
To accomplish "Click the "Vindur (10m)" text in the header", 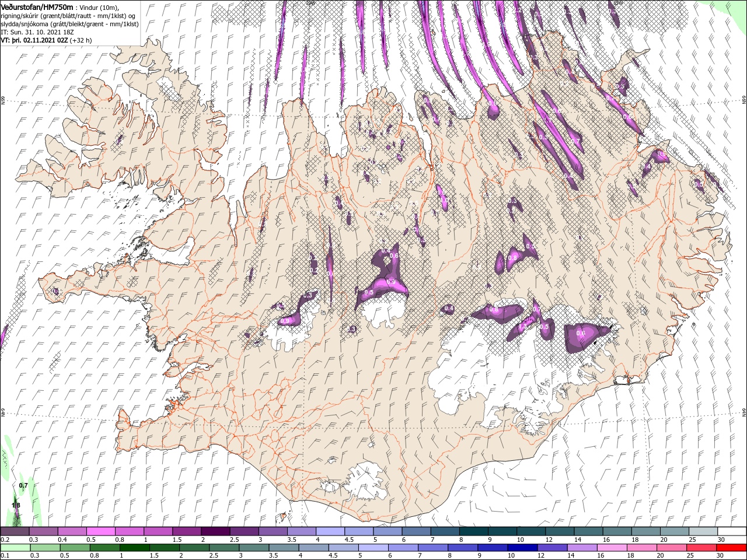I will tap(99, 7).
